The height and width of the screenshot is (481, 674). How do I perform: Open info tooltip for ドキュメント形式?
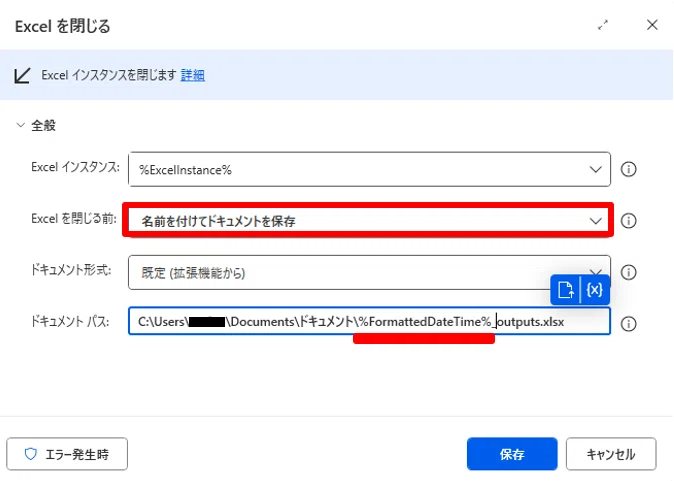628,272
